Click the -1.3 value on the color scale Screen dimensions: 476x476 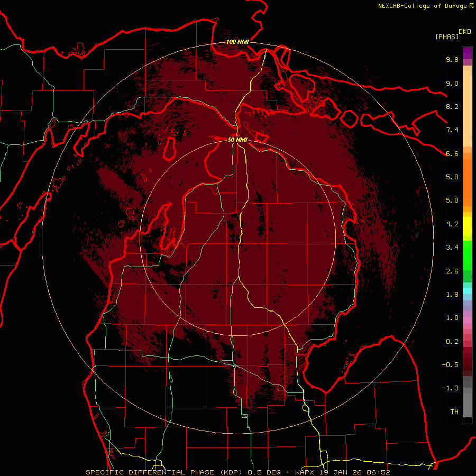[x=450, y=388]
